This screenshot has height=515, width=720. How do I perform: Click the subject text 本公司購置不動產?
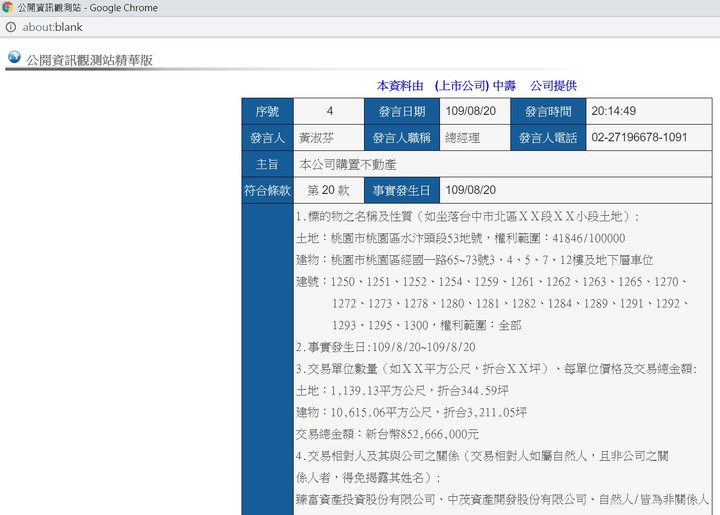(x=348, y=164)
